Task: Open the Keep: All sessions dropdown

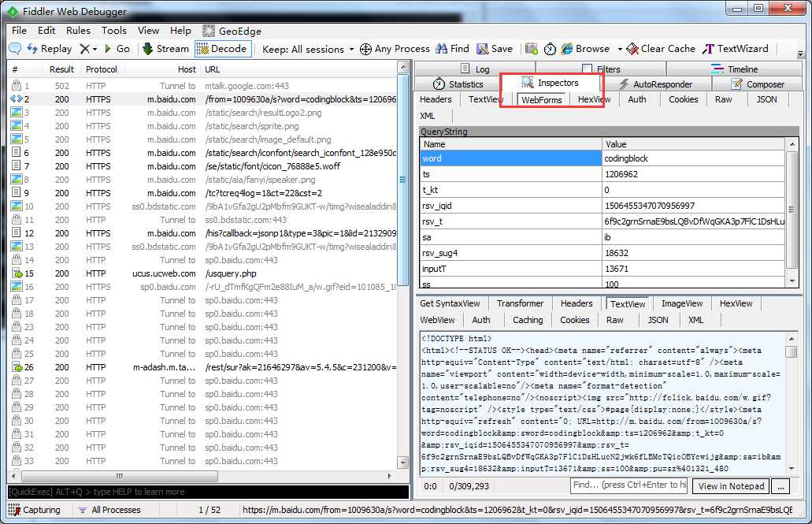Action: coord(308,49)
